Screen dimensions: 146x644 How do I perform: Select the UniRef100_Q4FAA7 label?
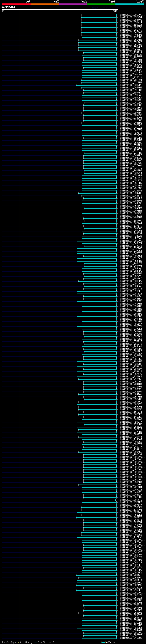pos(131,32)
